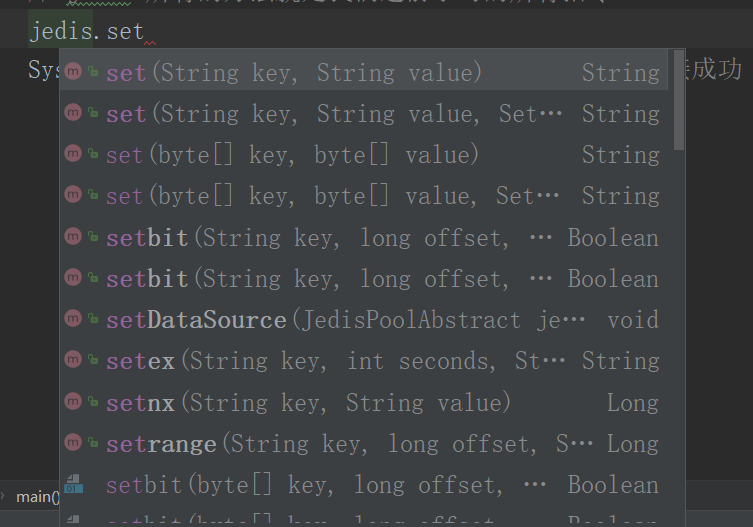Click the icon beside setbit(byte[] key, long offset)
Image resolution: width=753 pixels, height=527 pixels.
point(73,485)
